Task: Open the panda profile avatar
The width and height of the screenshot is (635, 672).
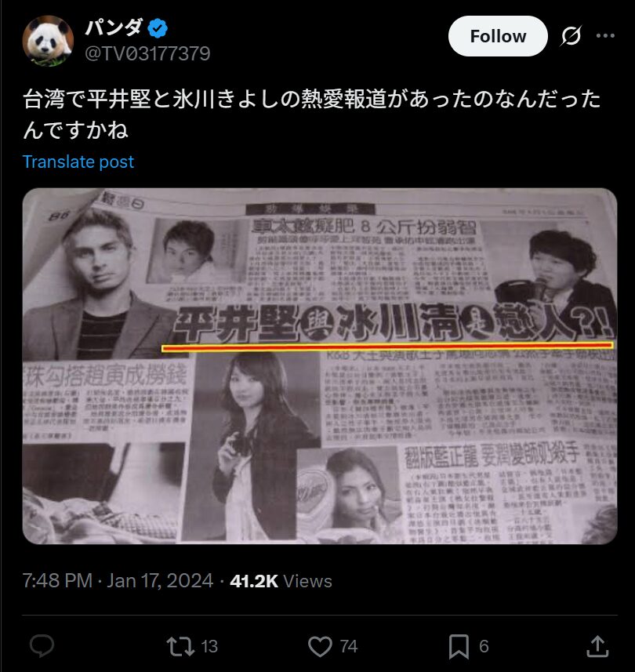Action: [x=48, y=41]
